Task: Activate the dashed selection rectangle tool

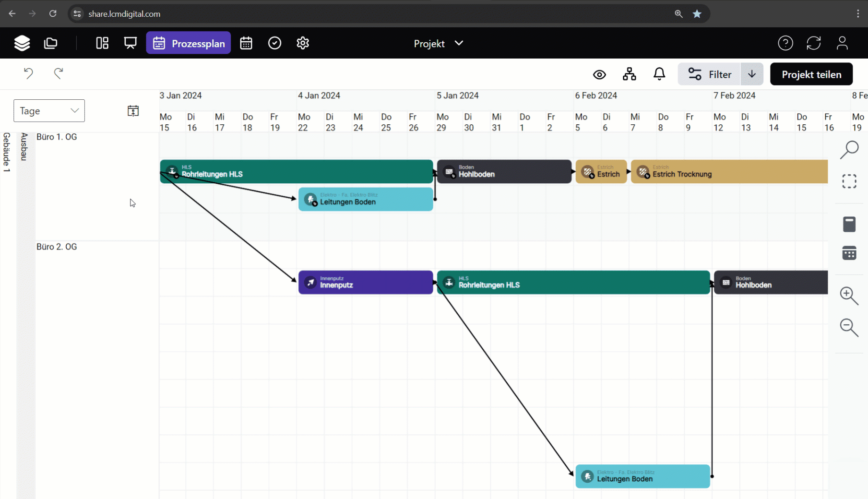Action: coord(849,181)
